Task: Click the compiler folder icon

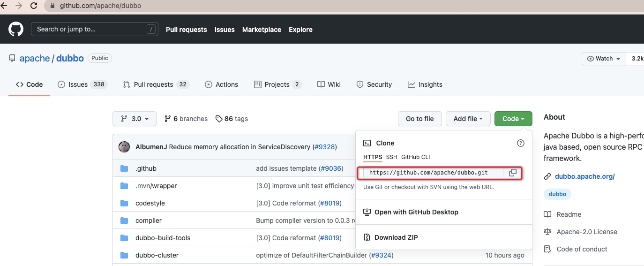Action: click(124, 220)
